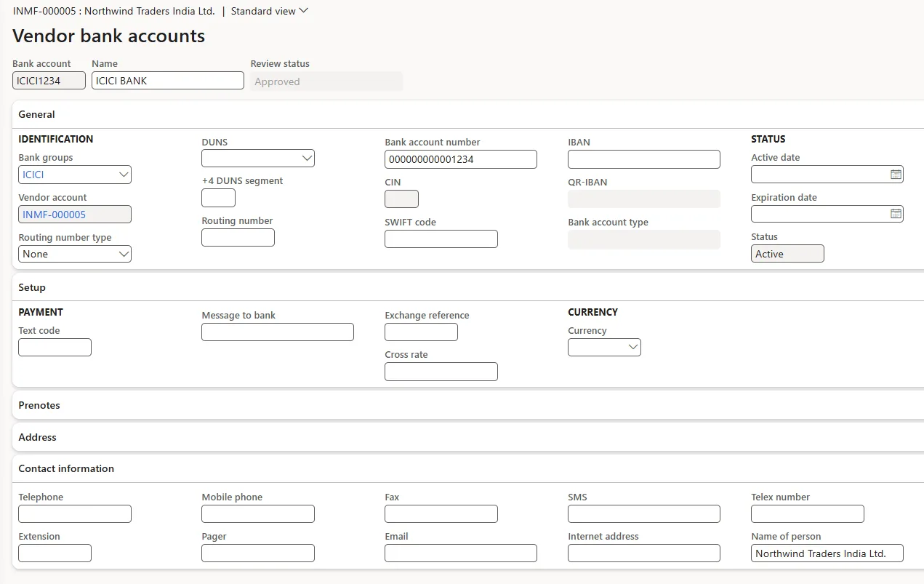The image size is (924, 584).
Task: Click the IBAN field
Action: pos(644,159)
